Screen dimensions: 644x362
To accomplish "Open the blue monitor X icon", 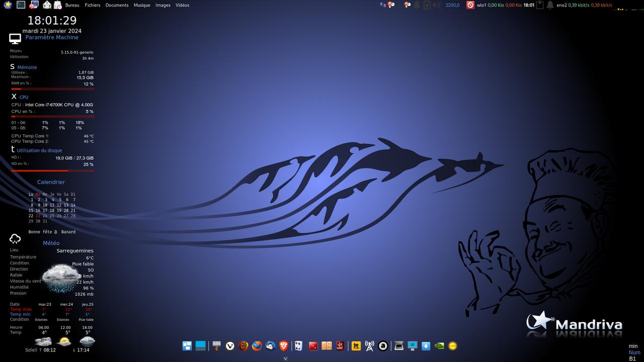I will point(413,346).
